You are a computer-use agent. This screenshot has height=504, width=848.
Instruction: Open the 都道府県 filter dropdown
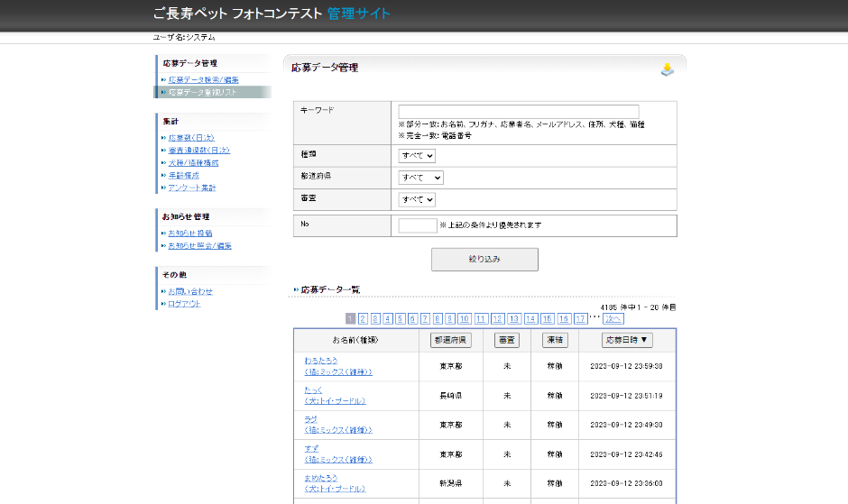[420, 178]
